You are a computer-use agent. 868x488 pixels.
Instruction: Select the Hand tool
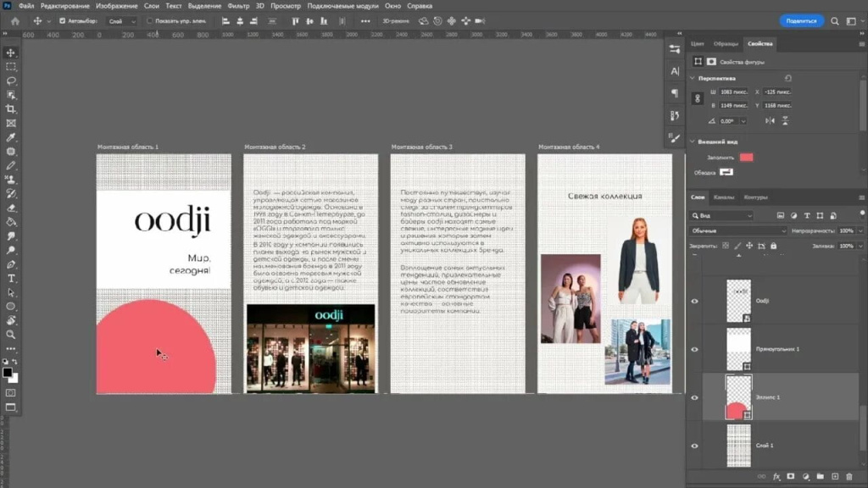click(x=10, y=320)
